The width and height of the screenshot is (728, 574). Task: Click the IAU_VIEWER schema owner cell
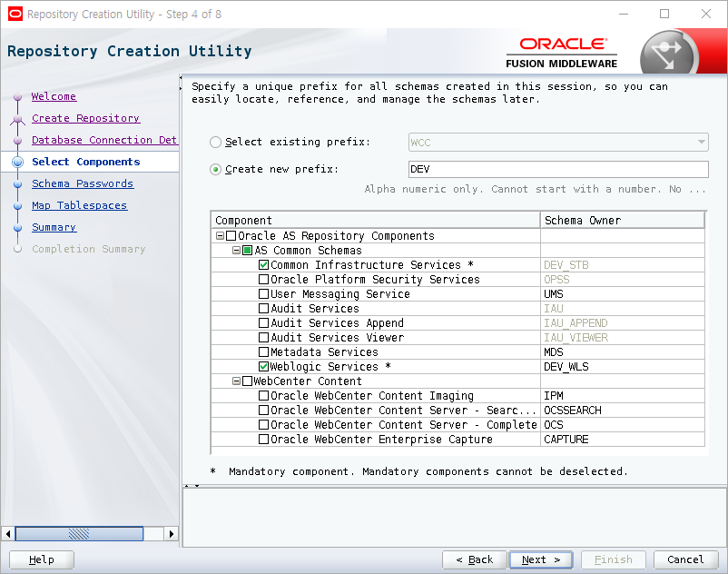coord(623,337)
